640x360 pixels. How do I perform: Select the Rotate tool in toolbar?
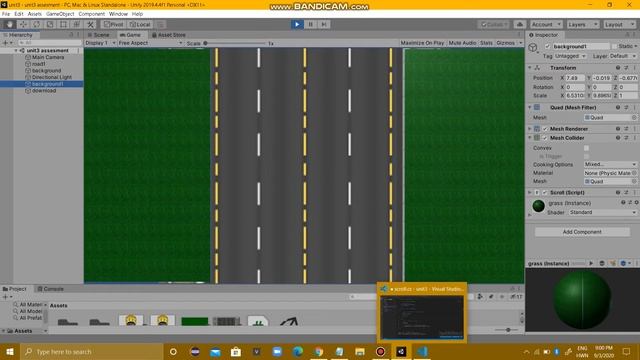coord(36,24)
